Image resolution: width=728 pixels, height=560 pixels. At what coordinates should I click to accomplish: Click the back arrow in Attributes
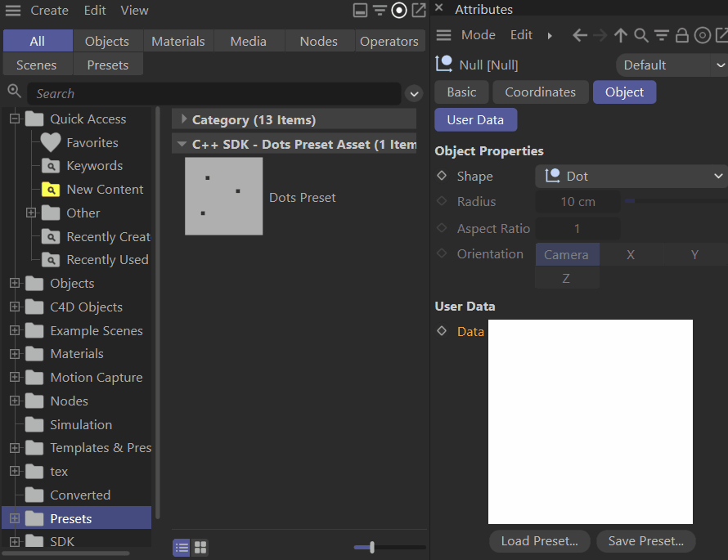point(580,35)
